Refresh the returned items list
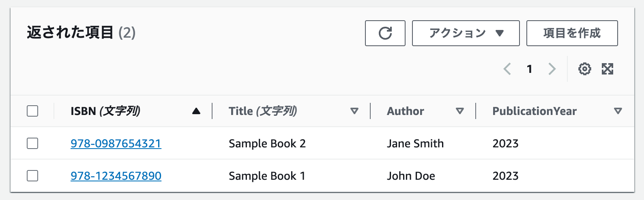This screenshot has height=200, width=644. (385, 33)
